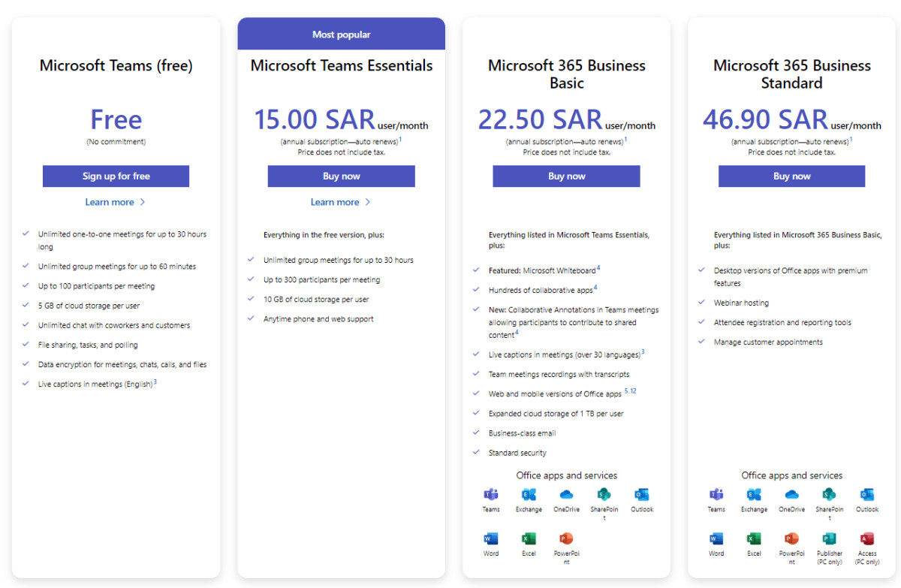Image resolution: width=901 pixels, height=588 pixels.
Task: Click Office apps and services in Standard card
Action: [791, 475]
